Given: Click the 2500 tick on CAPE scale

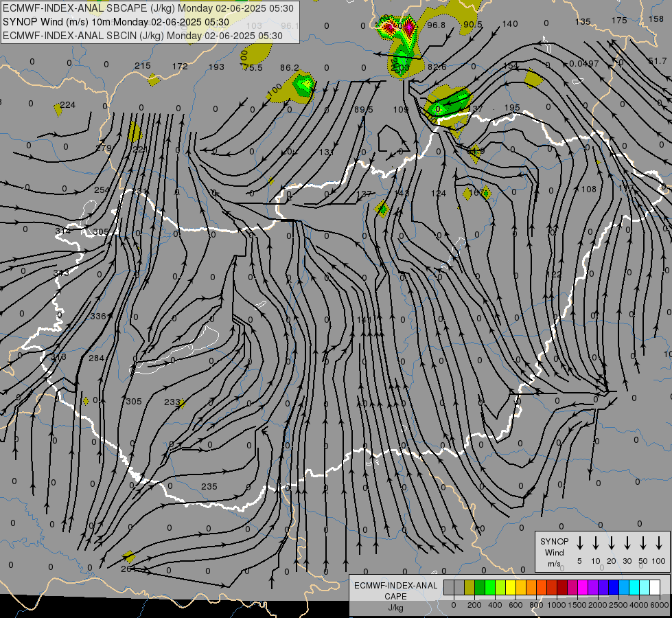Looking at the screenshot, I should click(618, 605).
